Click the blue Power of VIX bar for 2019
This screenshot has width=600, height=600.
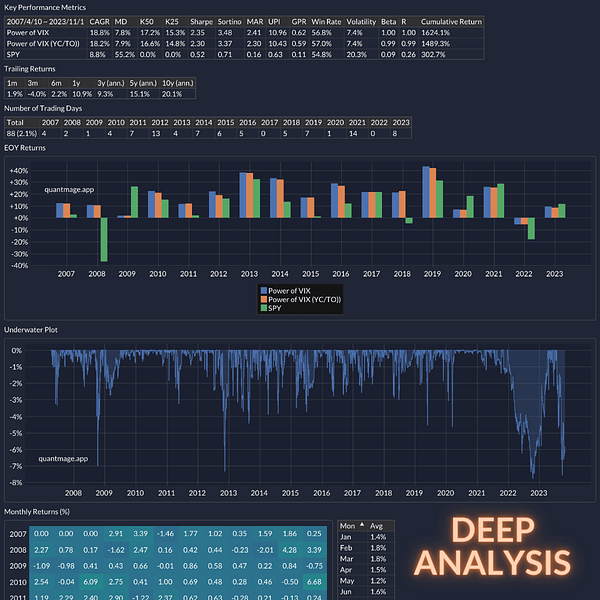point(426,192)
